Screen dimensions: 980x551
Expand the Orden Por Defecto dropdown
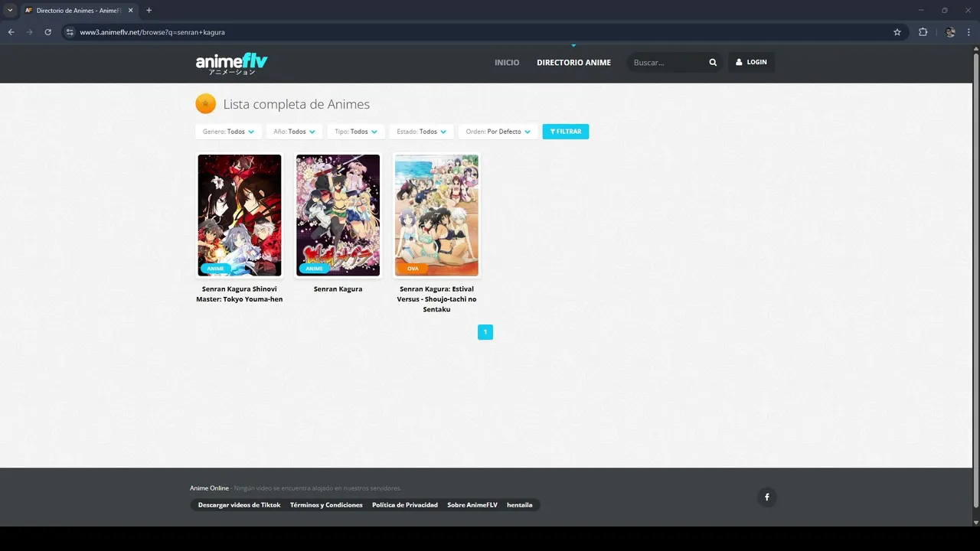[498, 132]
